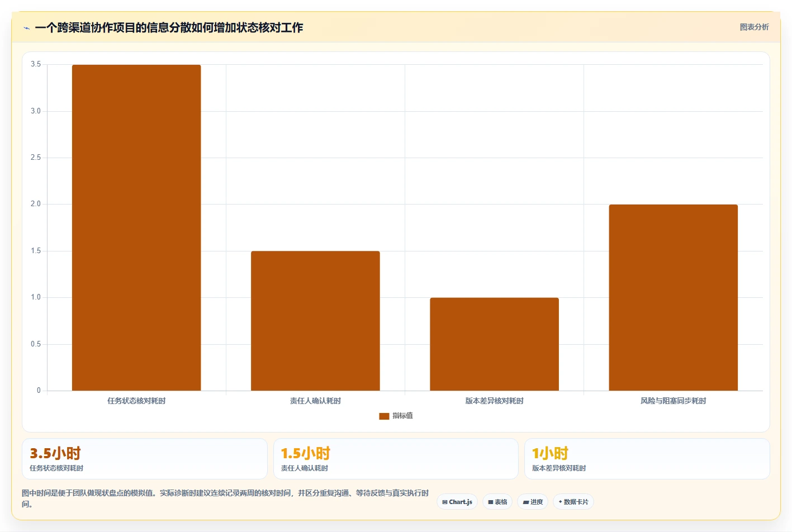Click the lightning icon beside the title
Image resolution: width=792 pixels, height=532 pixels.
click(x=26, y=28)
